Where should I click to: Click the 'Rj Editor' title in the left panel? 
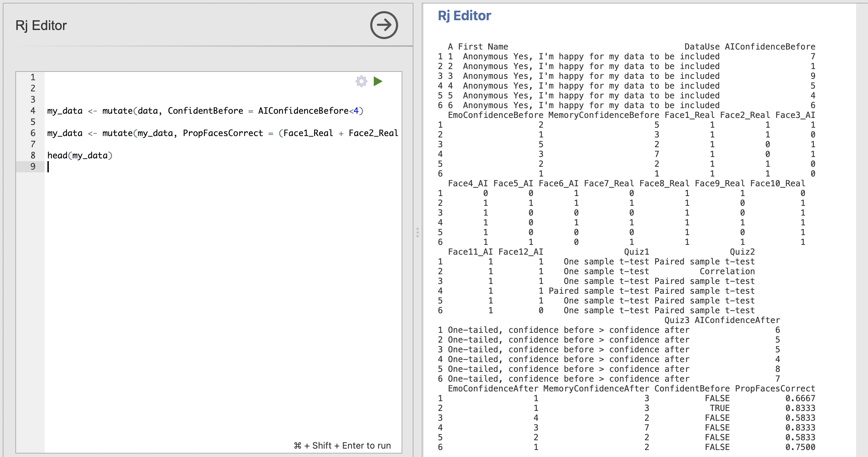point(41,25)
